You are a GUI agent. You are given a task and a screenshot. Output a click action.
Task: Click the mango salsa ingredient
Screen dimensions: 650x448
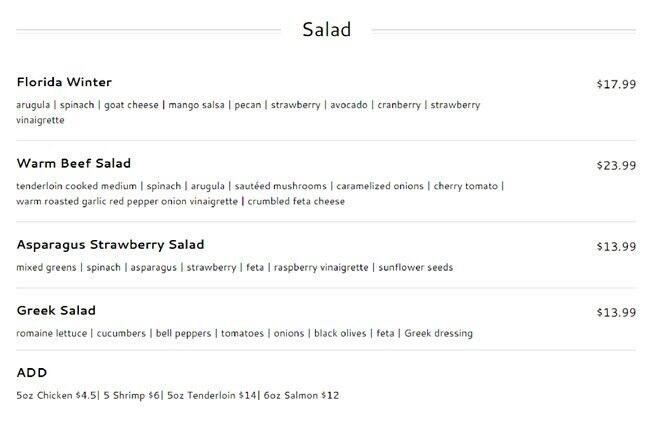click(x=197, y=104)
